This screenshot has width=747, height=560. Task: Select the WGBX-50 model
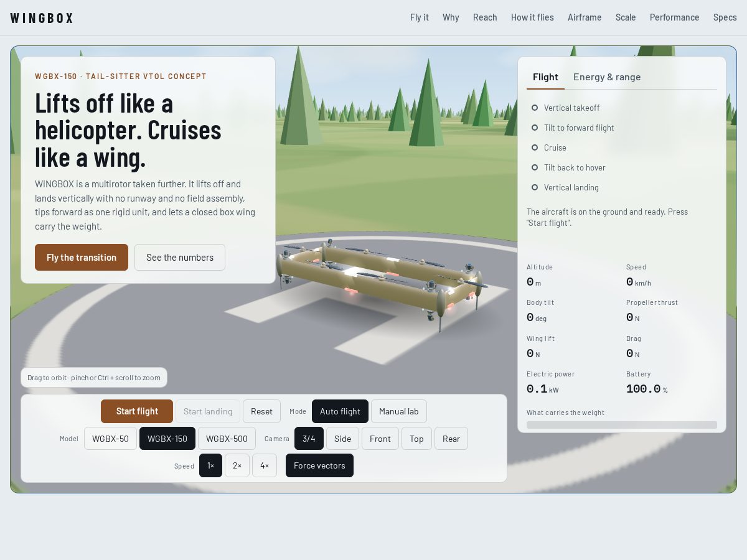(x=110, y=439)
